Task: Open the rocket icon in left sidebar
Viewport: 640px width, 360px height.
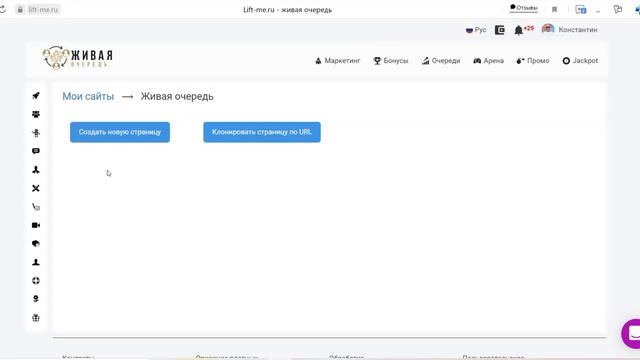Action: coord(36,96)
